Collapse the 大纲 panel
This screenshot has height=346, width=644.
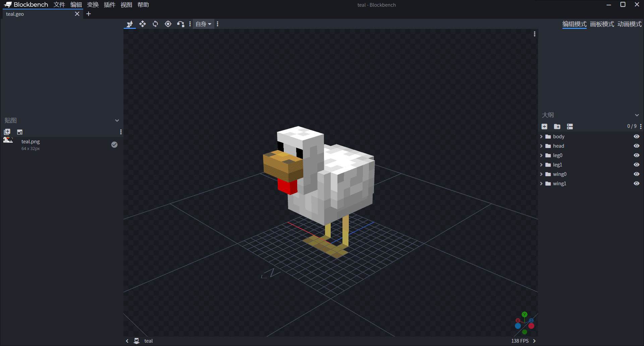point(637,115)
